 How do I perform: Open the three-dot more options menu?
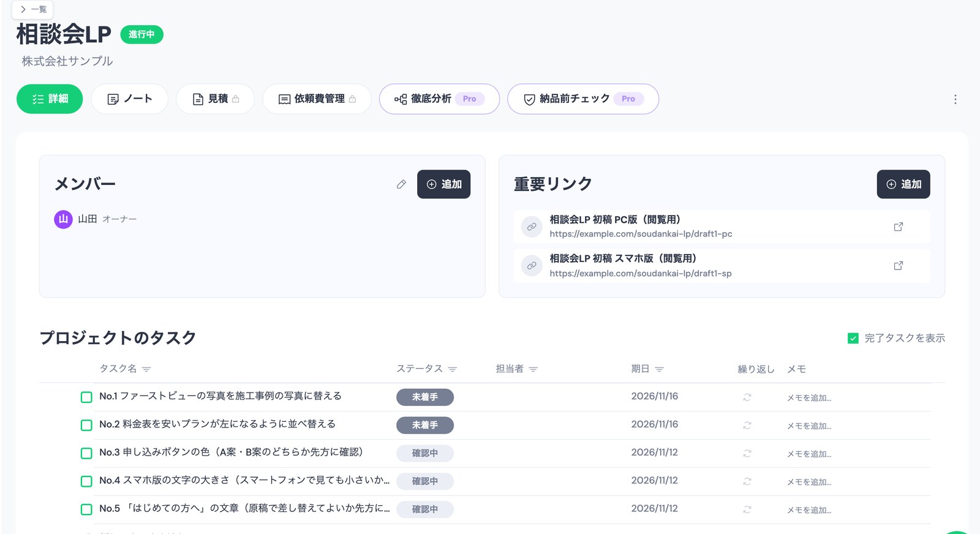tap(955, 99)
